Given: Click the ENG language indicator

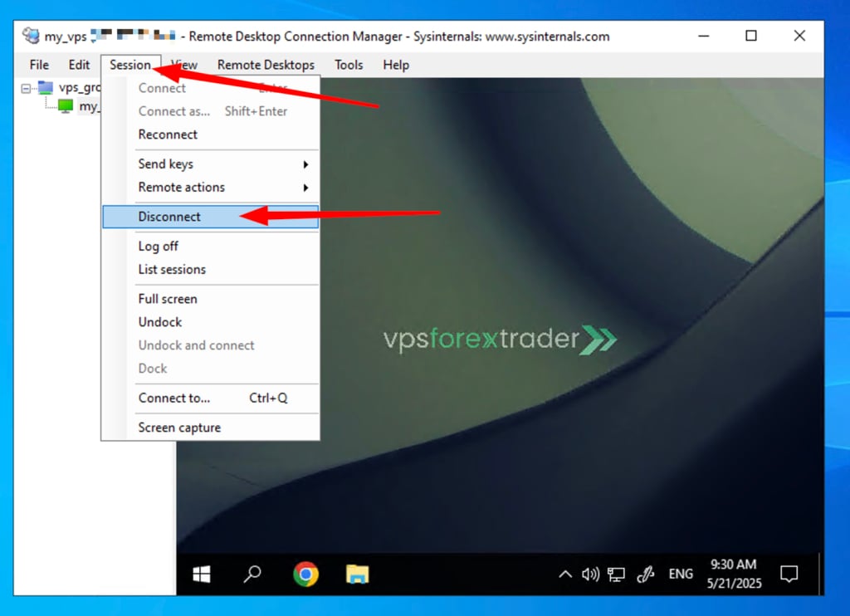Looking at the screenshot, I should tap(681, 574).
